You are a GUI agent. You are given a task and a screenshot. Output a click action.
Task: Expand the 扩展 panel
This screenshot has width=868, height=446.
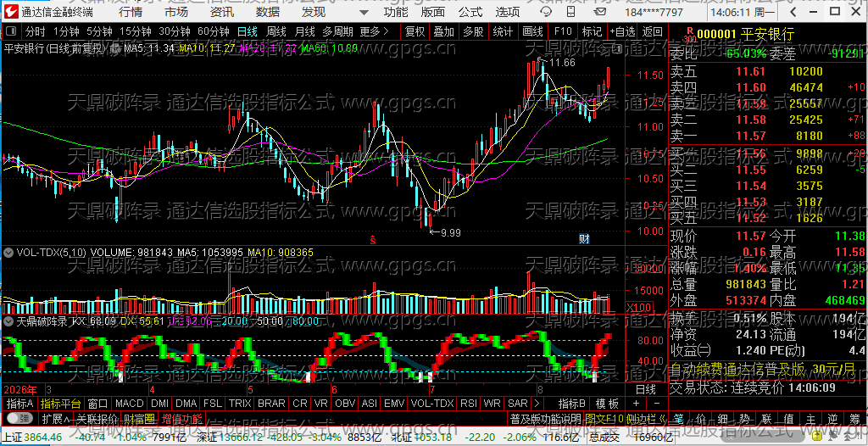[x=57, y=418]
